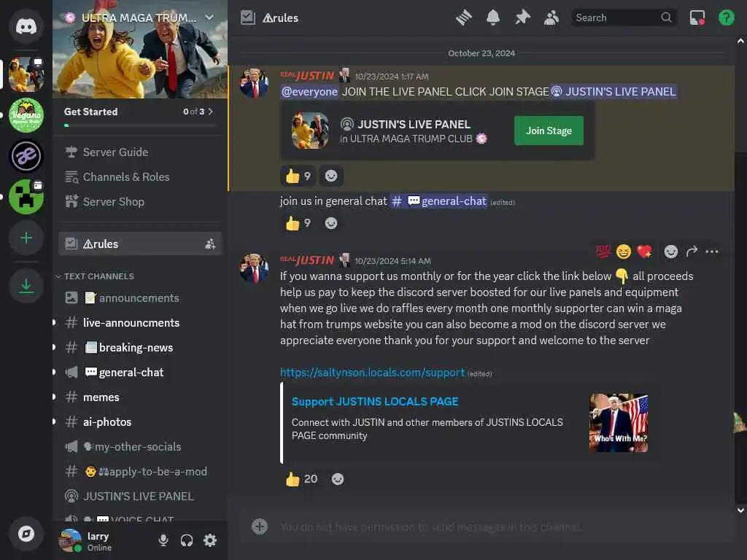Open ULTRA MAGA TRUMP server dropdown menu
Screen dimensions: 747x560
click(x=209, y=17)
